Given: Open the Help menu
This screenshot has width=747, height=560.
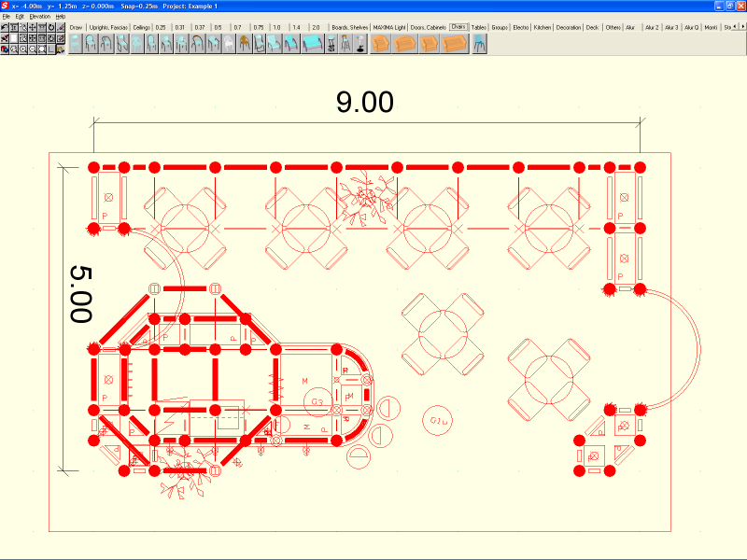Looking at the screenshot, I should point(61,17).
